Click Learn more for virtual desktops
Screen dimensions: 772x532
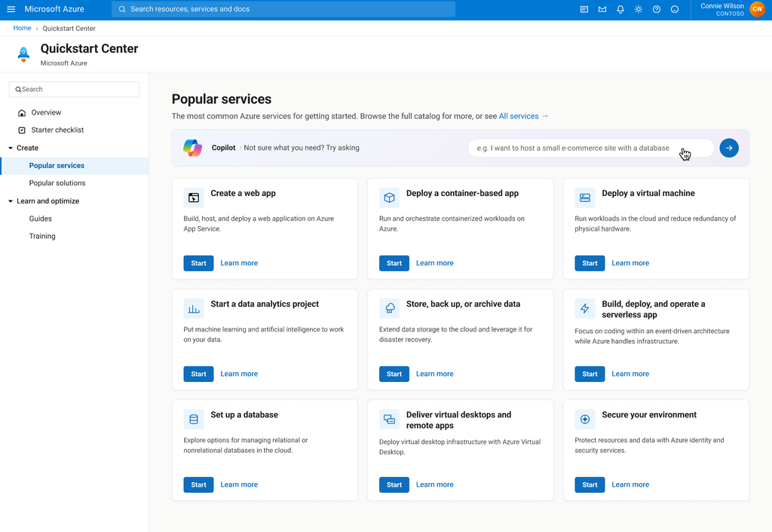point(434,485)
